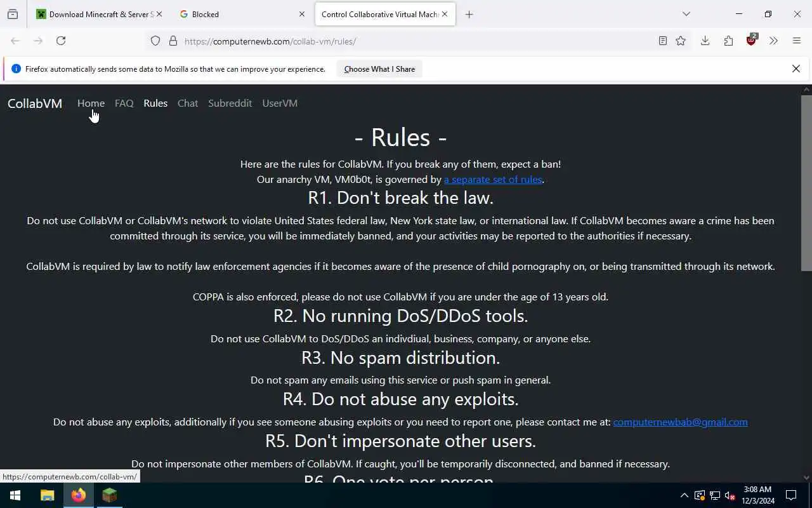Click heading R1. Don't break the law.
The width and height of the screenshot is (812, 508).
pos(400,197)
